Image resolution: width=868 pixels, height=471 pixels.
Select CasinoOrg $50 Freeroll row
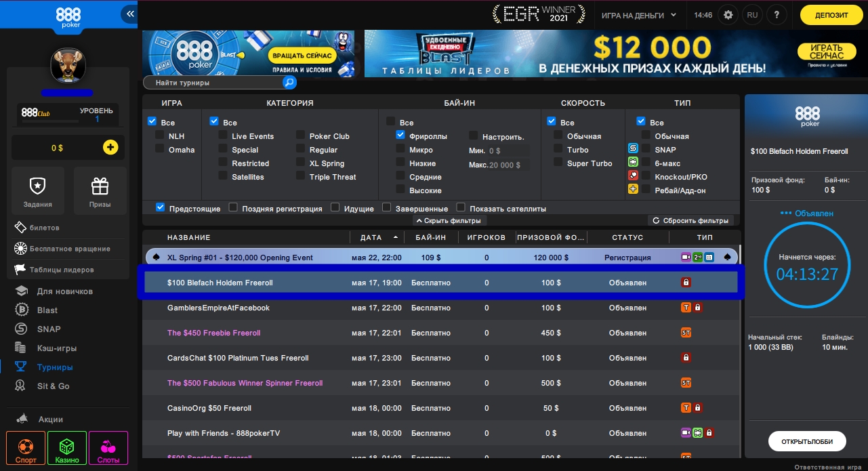441,408
